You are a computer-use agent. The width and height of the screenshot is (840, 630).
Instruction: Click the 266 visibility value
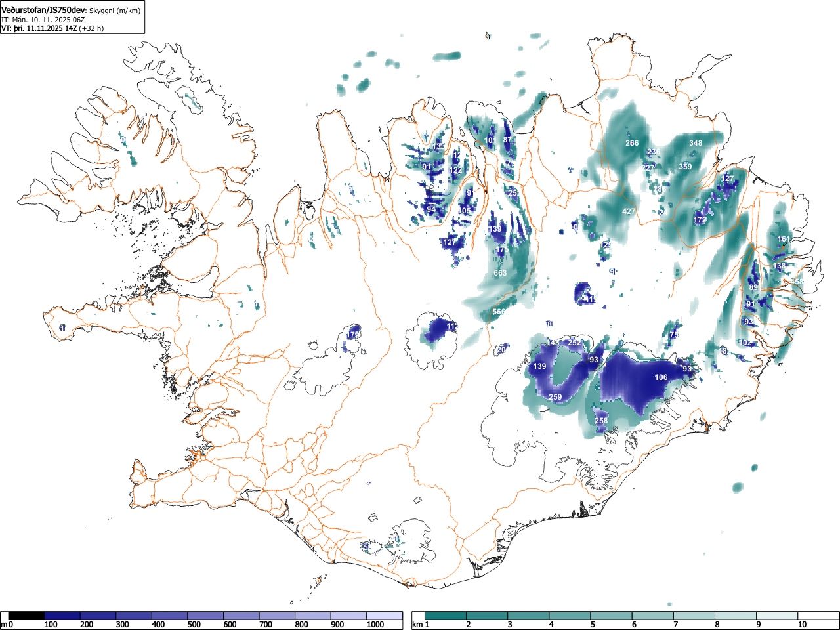pyautogui.click(x=632, y=143)
